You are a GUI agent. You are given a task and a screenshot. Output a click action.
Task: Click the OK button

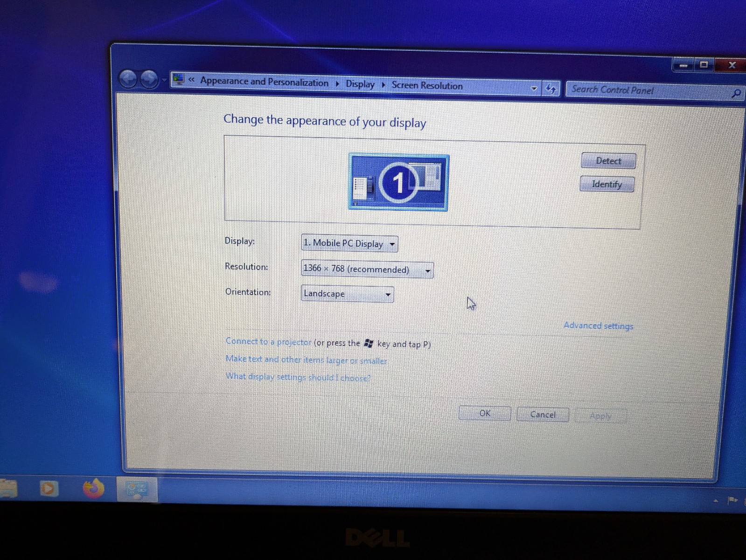(485, 413)
